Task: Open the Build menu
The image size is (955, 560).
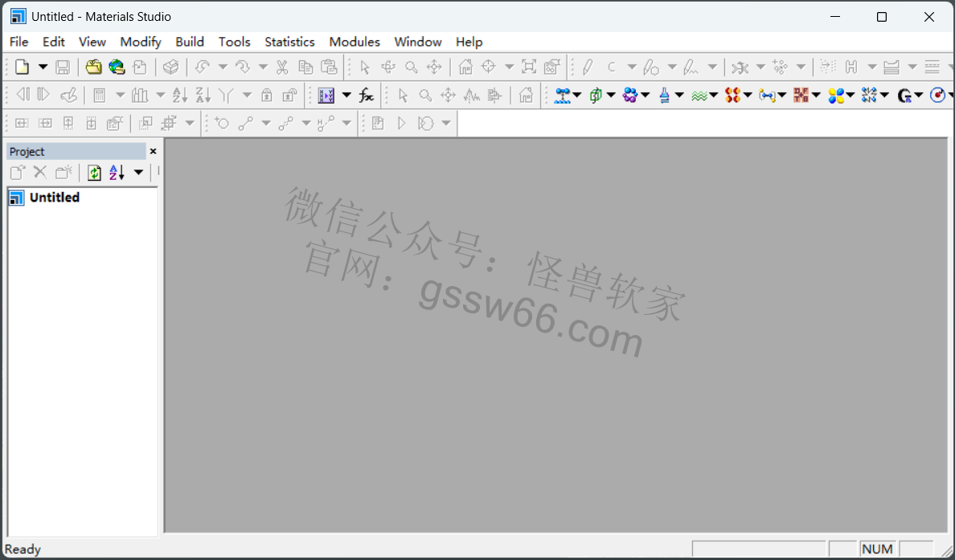Action: (x=190, y=42)
